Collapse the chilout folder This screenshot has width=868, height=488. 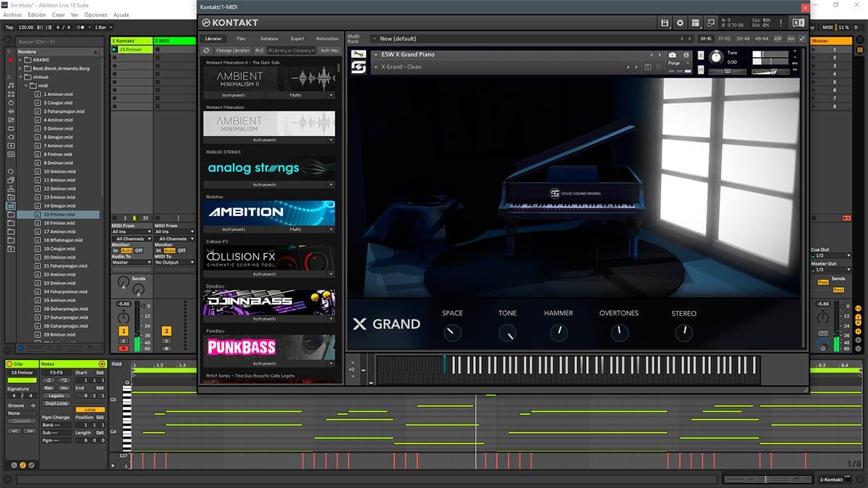click(x=20, y=77)
